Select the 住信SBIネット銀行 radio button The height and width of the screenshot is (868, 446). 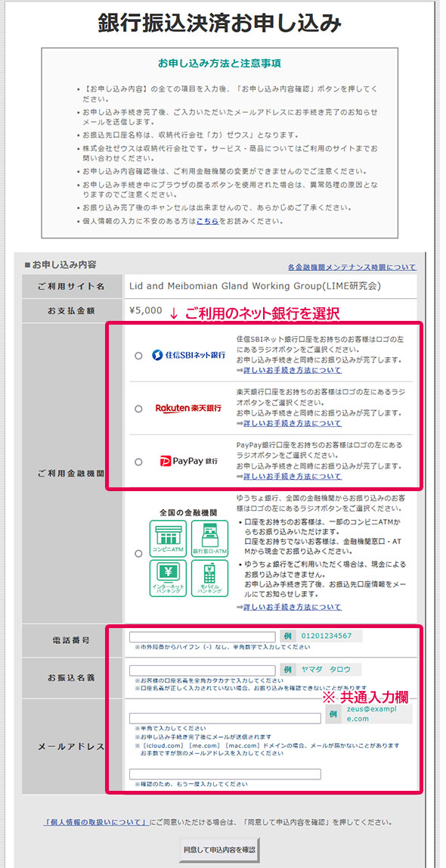click(x=138, y=356)
